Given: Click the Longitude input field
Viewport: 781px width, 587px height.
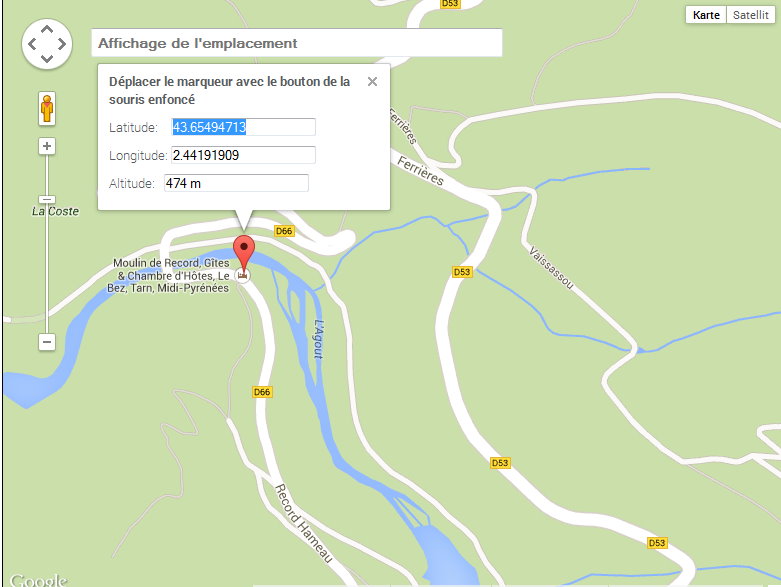Looking at the screenshot, I should click(243, 155).
